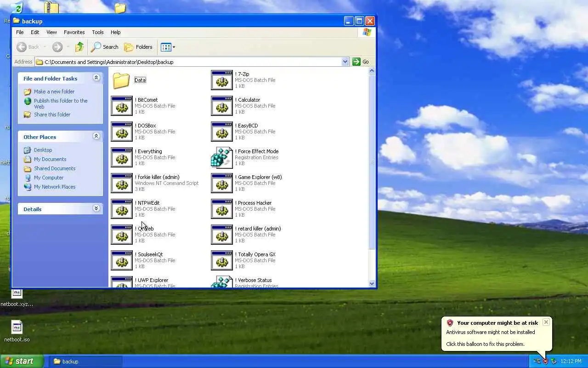The width and height of the screenshot is (588, 368).
Task: Select the ! Verbose Status file name
Action: 253,280
